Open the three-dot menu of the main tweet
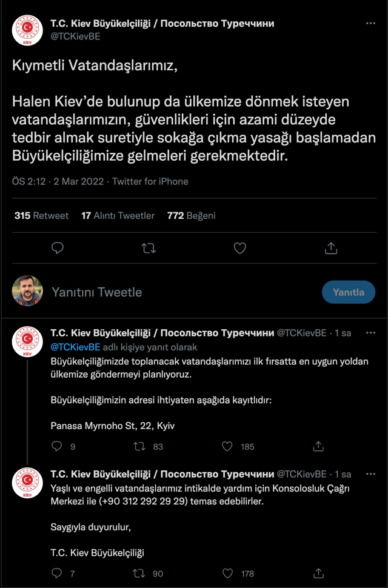The width and height of the screenshot is (388, 588). [x=370, y=22]
